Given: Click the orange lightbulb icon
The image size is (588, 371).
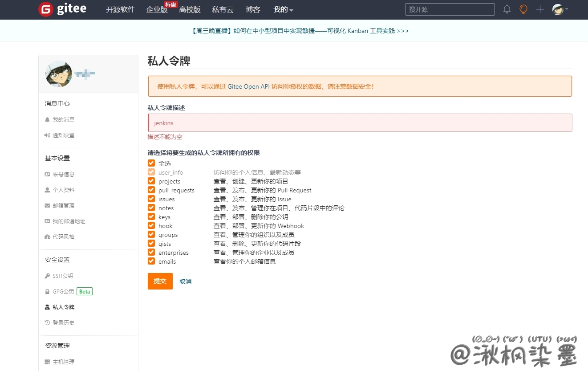Looking at the screenshot, I should 523,9.
